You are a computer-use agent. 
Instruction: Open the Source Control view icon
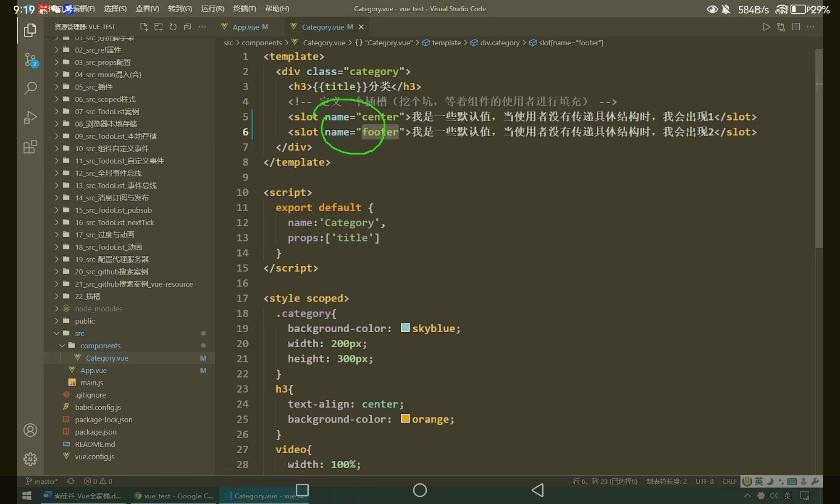30,60
